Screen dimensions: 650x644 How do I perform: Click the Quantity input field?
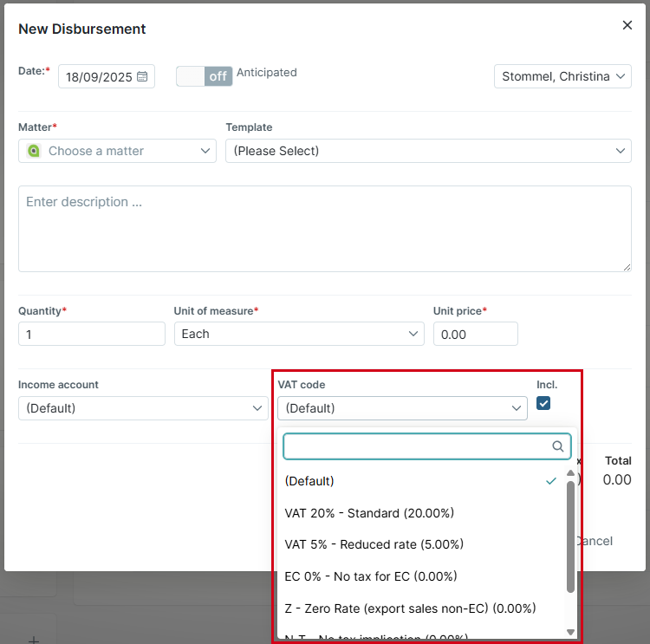[92, 334]
